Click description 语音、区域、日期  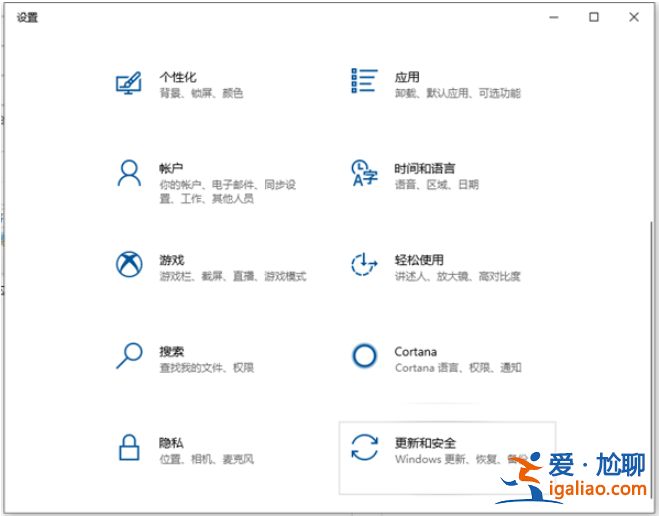[437, 185]
